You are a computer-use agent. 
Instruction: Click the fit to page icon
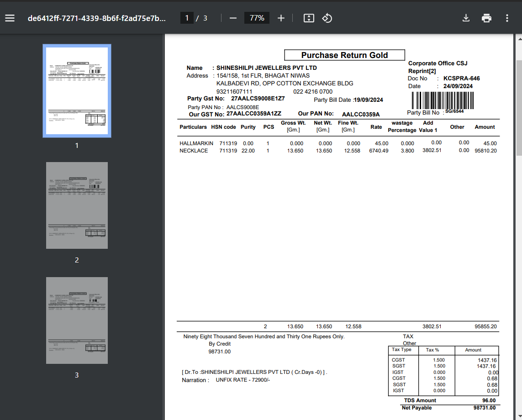309,18
